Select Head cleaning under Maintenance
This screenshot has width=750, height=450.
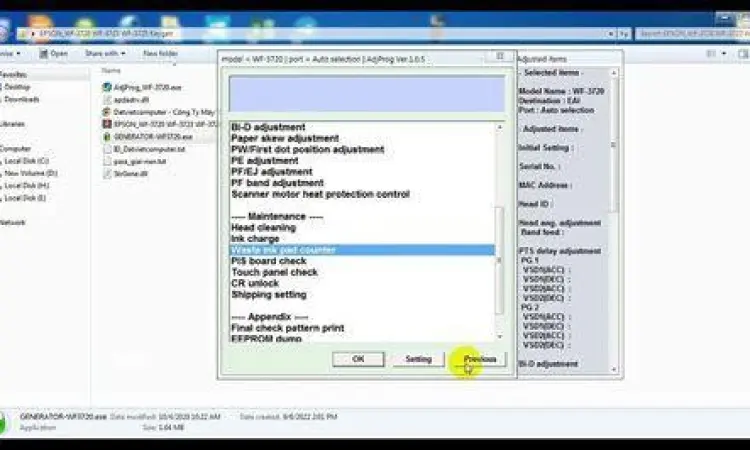(x=264, y=228)
